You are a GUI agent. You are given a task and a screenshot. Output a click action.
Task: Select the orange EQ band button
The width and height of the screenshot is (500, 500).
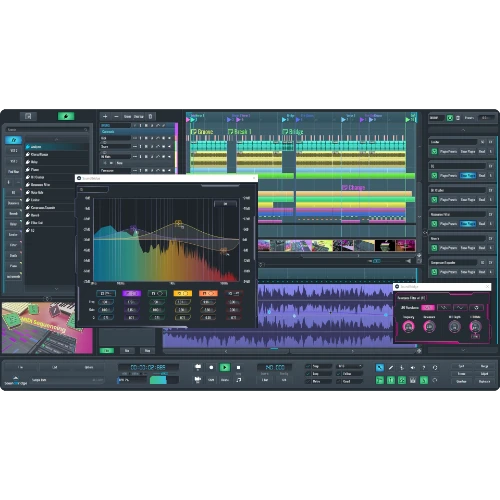click(208, 293)
